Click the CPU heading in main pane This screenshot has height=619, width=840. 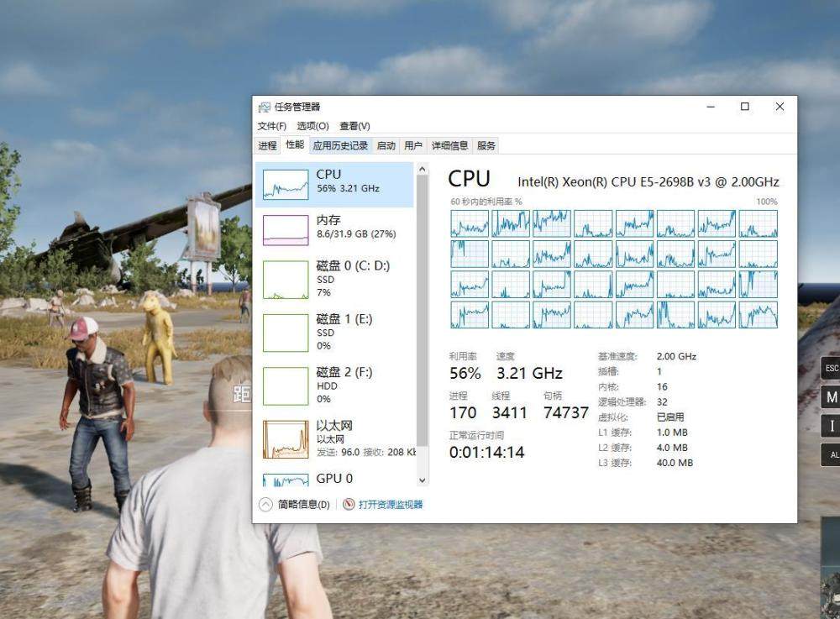point(469,179)
